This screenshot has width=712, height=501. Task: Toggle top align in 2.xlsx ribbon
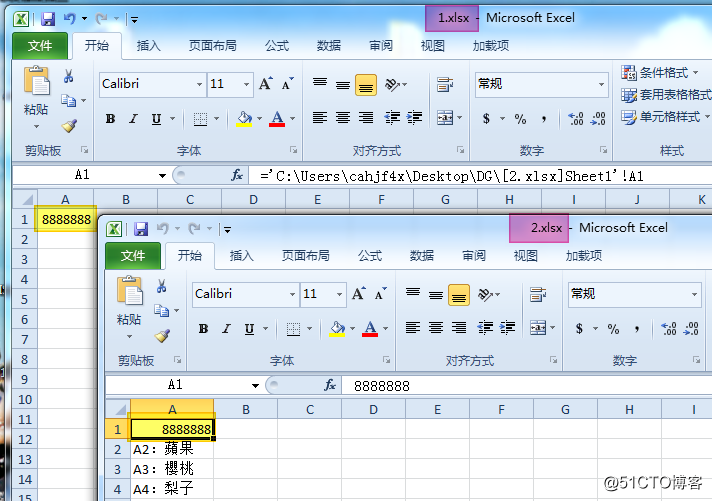pyautogui.click(x=413, y=293)
